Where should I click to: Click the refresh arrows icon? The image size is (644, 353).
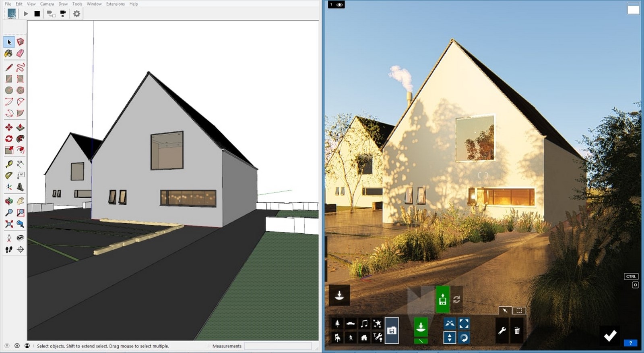tap(456, 299)
